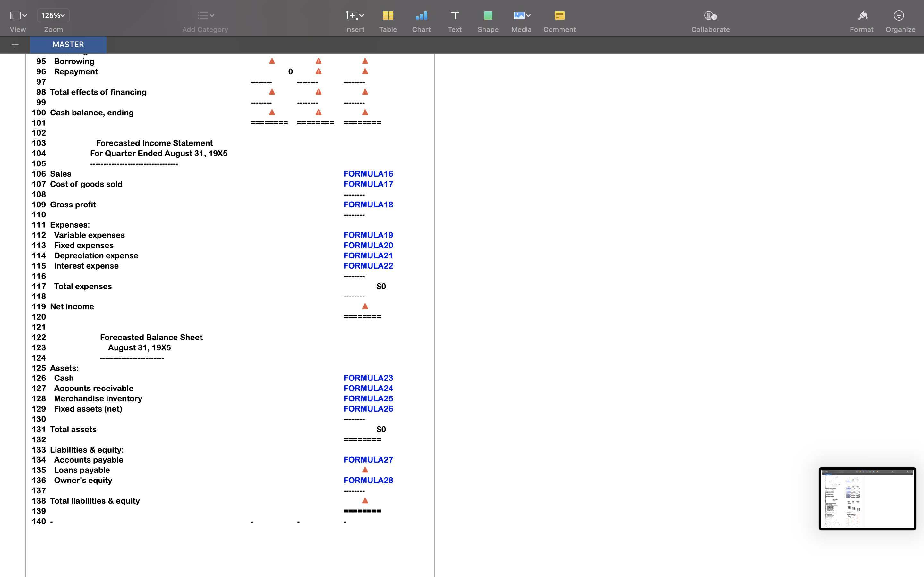The width and height of the screenshot is (924, 577).
Task: Click the screenshot preview thumbnail
Action: click(x=867, y=499)
